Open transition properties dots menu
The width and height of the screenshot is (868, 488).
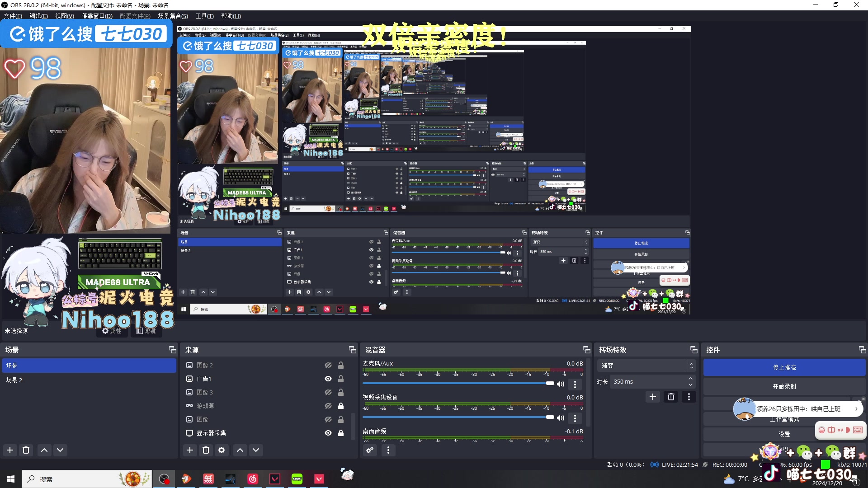pyautogui.click(x=689, y=397)
